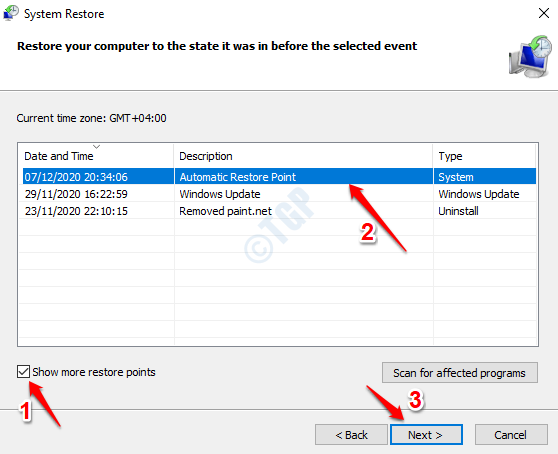The height and width of the screenshot is (454, 558).
Task: Uncheck Show more restore points
Action: point(23,372)
